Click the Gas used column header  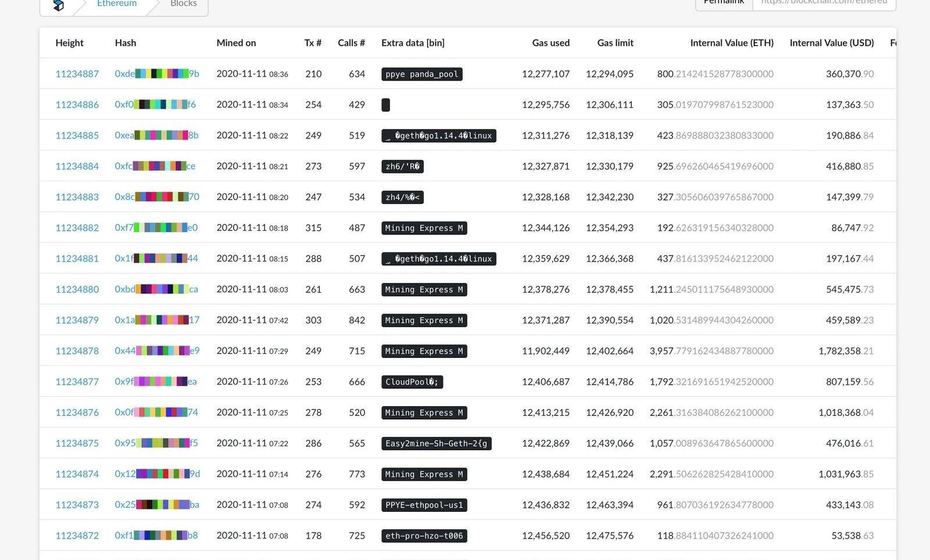[x=550, y=43]
